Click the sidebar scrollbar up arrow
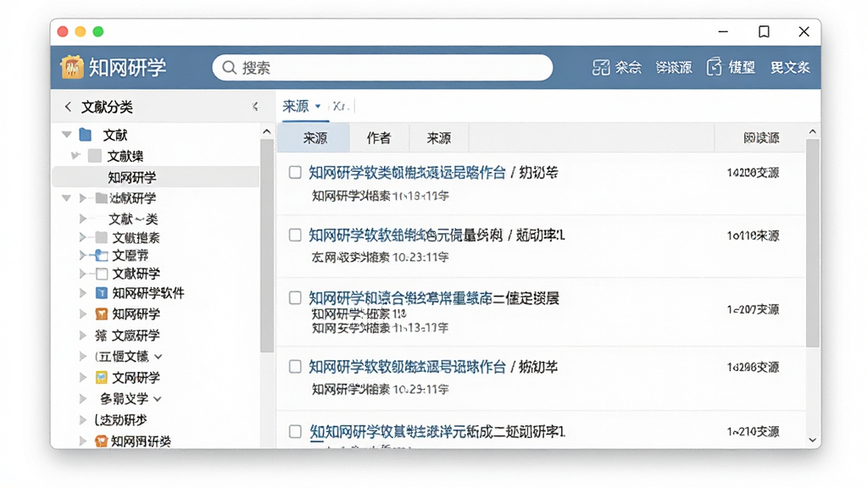Screen dimensions: 868x488 [x=267, y=131]
